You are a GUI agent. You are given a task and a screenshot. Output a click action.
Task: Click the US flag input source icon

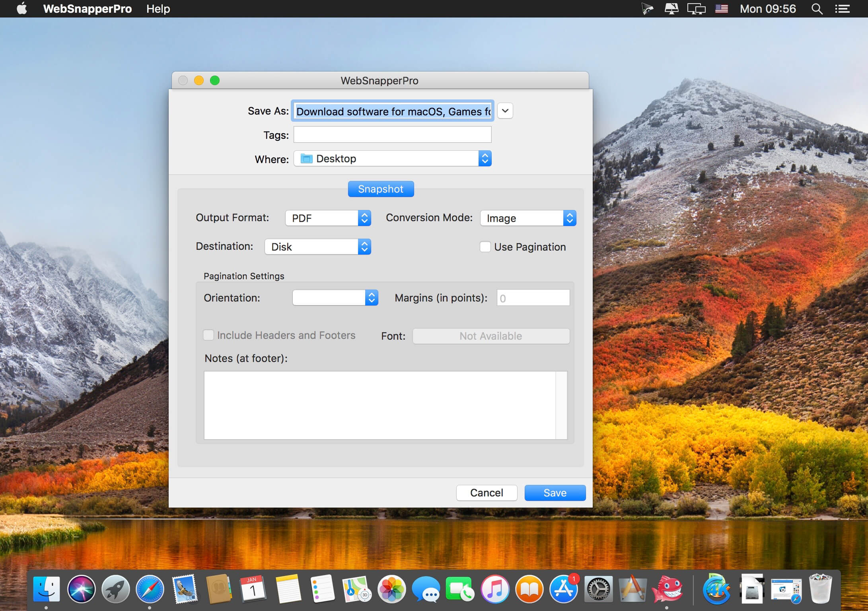tap(722, 9)
